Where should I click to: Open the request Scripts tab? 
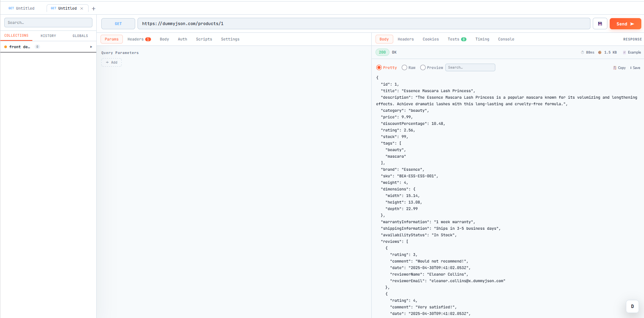coord(204,39)
